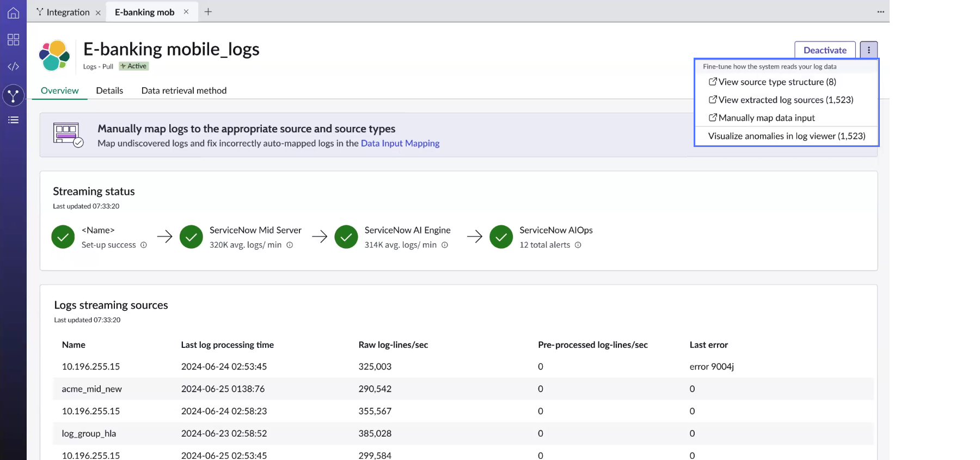Go to the home icon in the sidebar
980x460 pixels.
[x=13, y=13]
